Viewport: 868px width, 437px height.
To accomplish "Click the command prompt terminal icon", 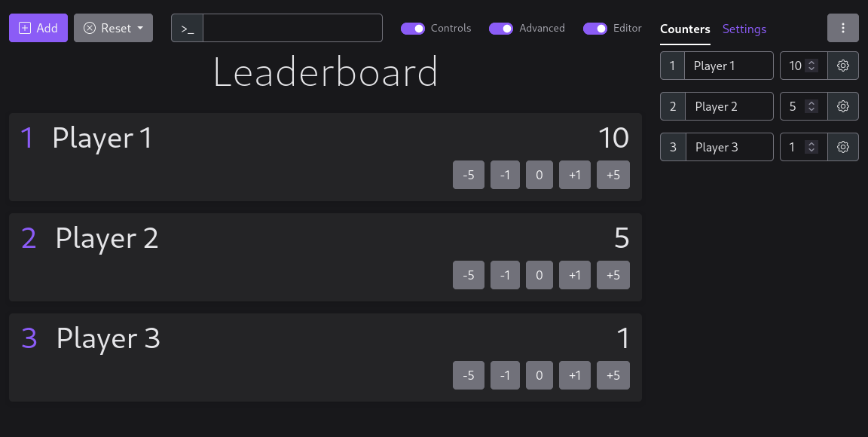I will tap(188, 28).
